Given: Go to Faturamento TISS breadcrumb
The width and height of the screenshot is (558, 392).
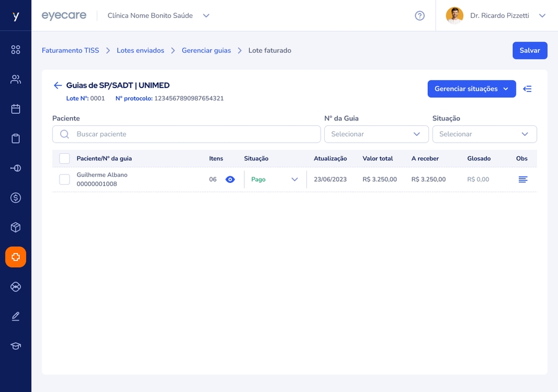Looking at the screenshot, I should 70,50.
